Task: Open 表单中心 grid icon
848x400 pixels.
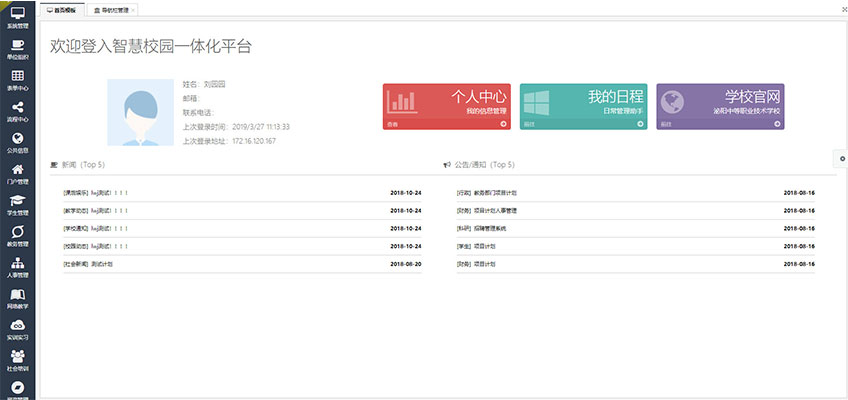Action: tap(17, 76)
